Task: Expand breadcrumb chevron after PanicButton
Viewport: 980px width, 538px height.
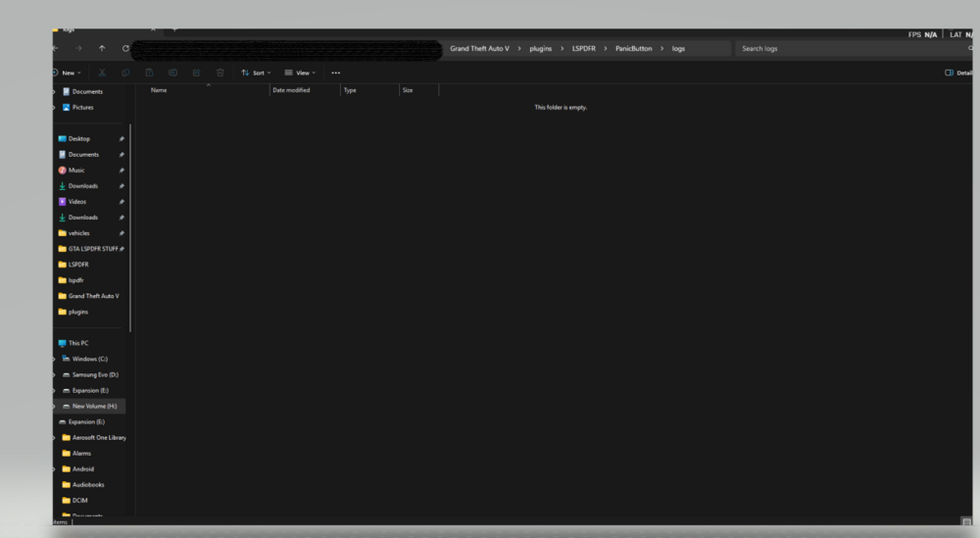Action: [x=661, y=48]
